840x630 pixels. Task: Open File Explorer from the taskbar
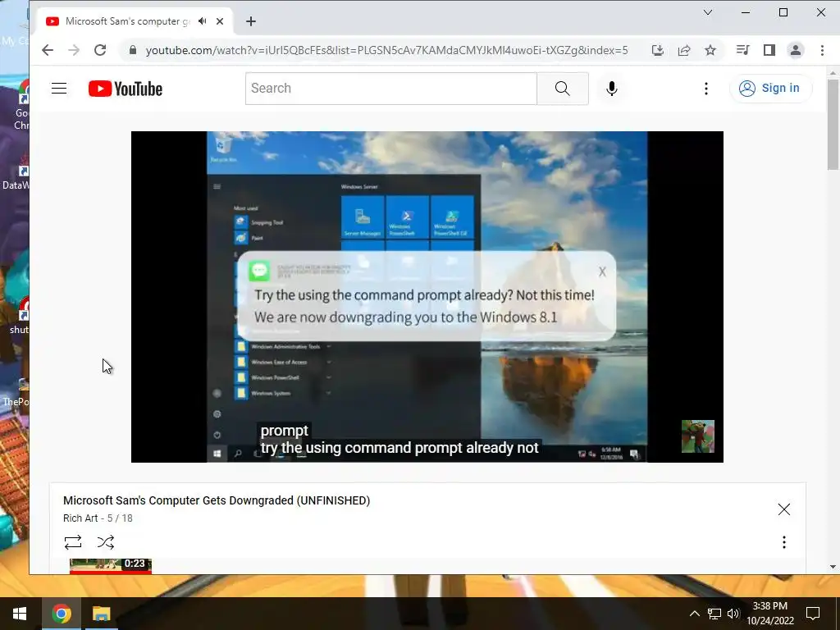(101, 614)
